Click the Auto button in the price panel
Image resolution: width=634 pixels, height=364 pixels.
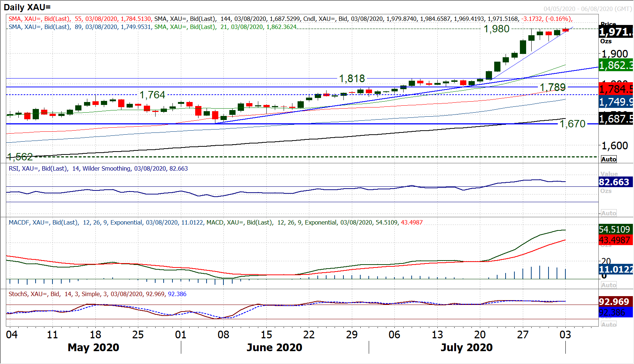point(609,159)
